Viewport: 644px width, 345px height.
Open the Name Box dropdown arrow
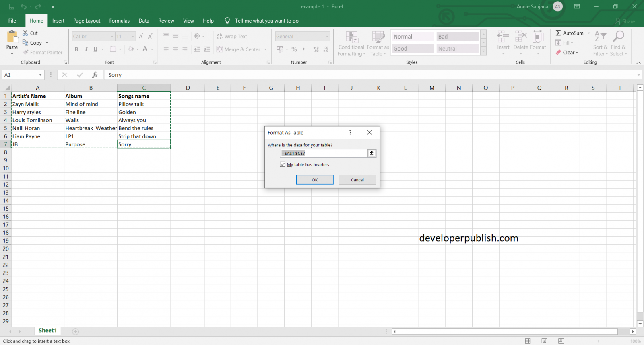[x=40, y=75]
